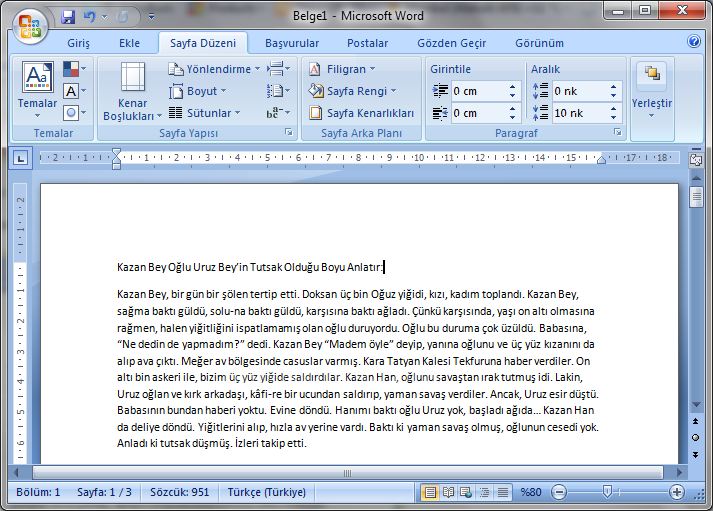Viewport: 713px width, 511px height.
Task: Switch to Print Layout view
Action: click(x=430, y=492)
